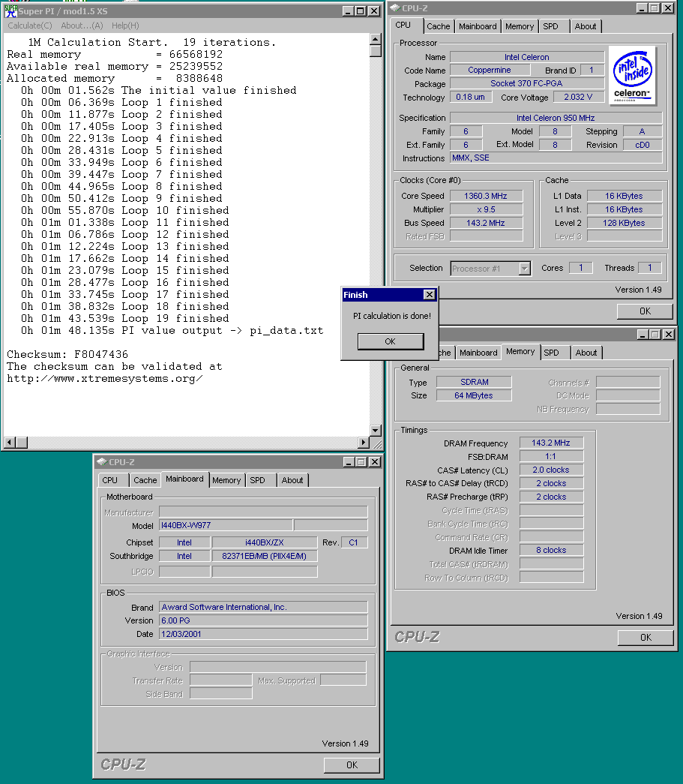Click the memory Type field SDRAM
Screen dimensions: 683x784
pos(474,382)
